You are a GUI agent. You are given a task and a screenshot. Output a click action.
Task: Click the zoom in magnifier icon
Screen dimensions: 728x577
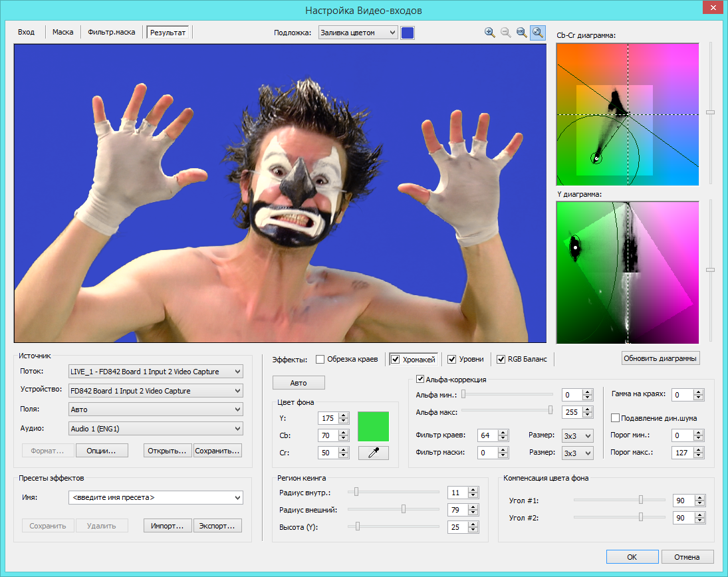coord(489,33)
